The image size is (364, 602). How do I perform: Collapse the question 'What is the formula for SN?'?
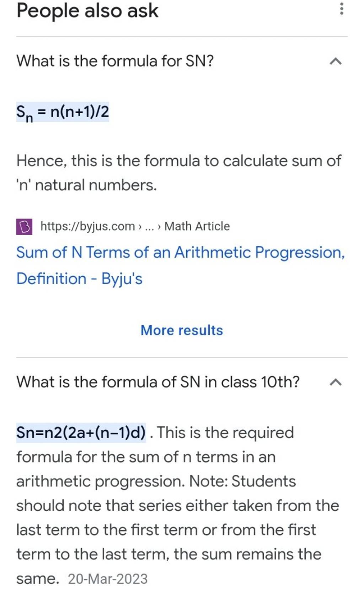point(335,61)
